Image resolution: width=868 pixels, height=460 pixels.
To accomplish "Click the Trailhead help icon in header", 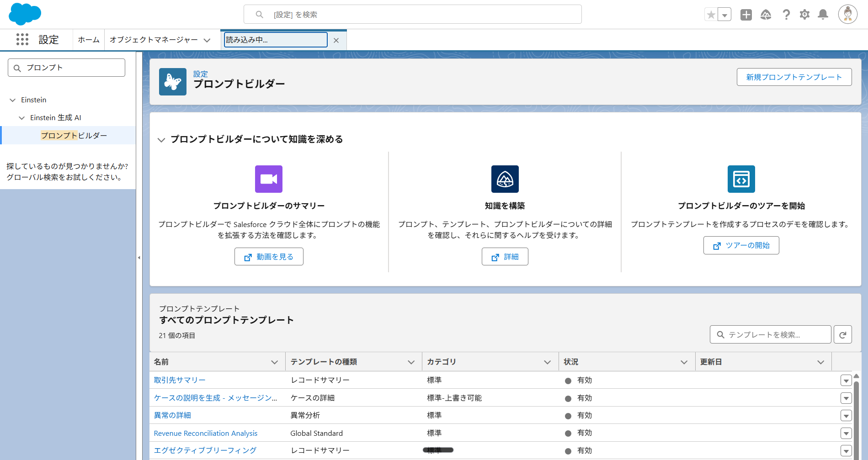I will coord(767,14).
